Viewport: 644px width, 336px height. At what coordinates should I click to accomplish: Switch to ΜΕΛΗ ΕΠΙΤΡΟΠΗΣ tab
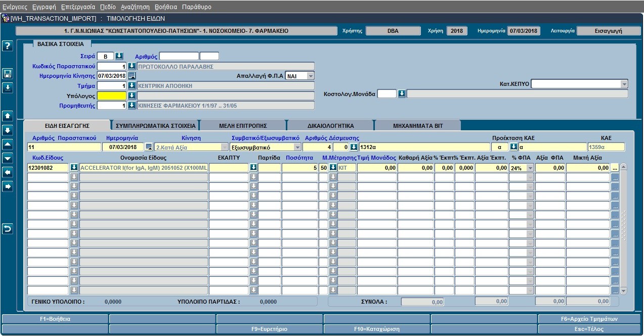[x=243, y=125]
